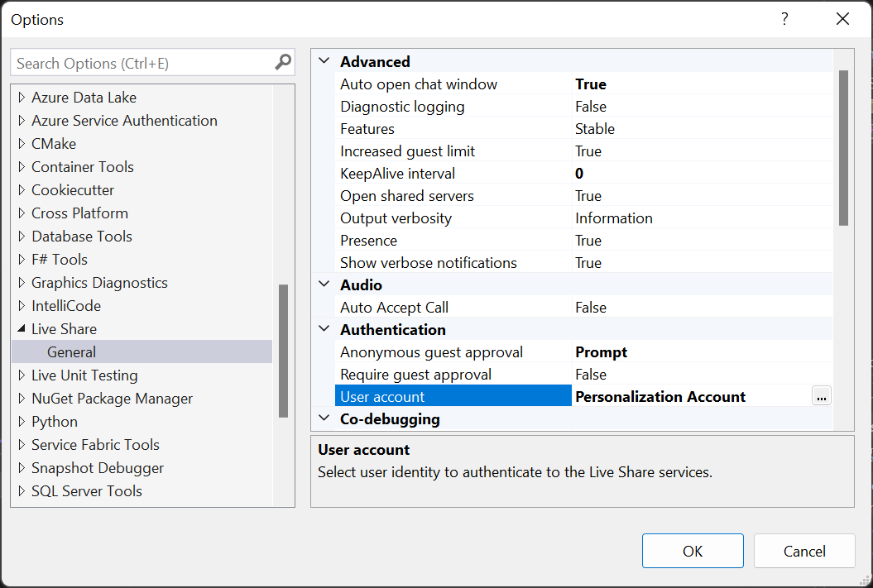Confirm changes with the OK button
873x588 pixels.
[693, 550]
